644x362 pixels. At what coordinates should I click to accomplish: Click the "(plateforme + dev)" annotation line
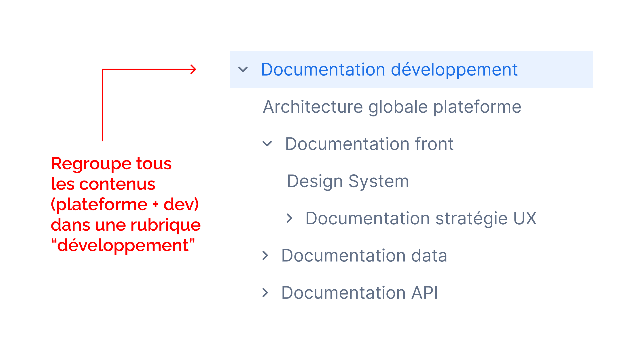125,204
